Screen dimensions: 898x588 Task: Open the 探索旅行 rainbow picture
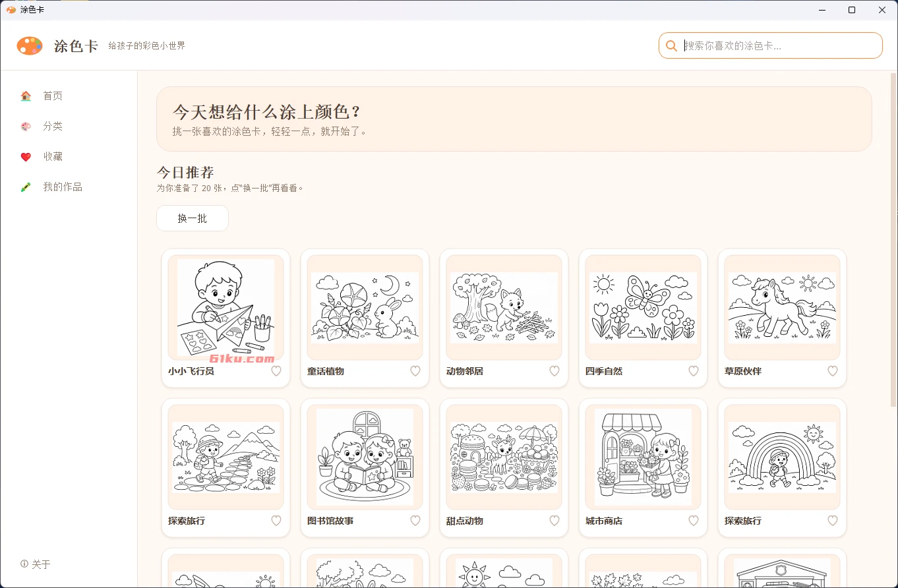(x=782, y=457)
